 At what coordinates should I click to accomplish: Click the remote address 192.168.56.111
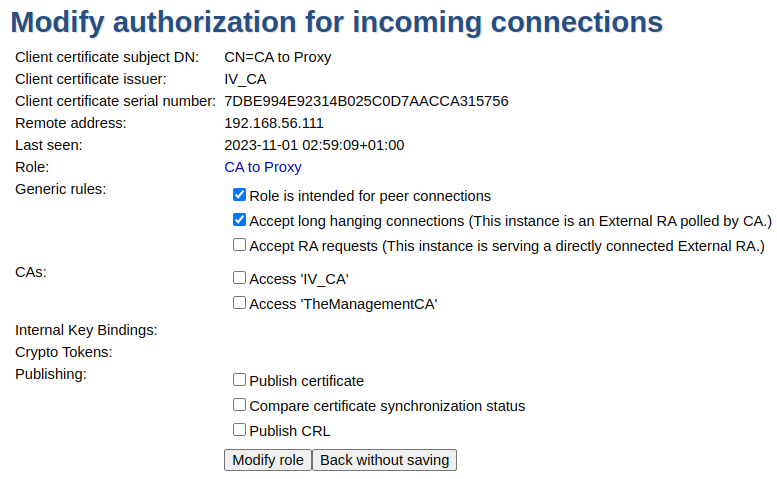pyautogui.click(x=274, y=123)
